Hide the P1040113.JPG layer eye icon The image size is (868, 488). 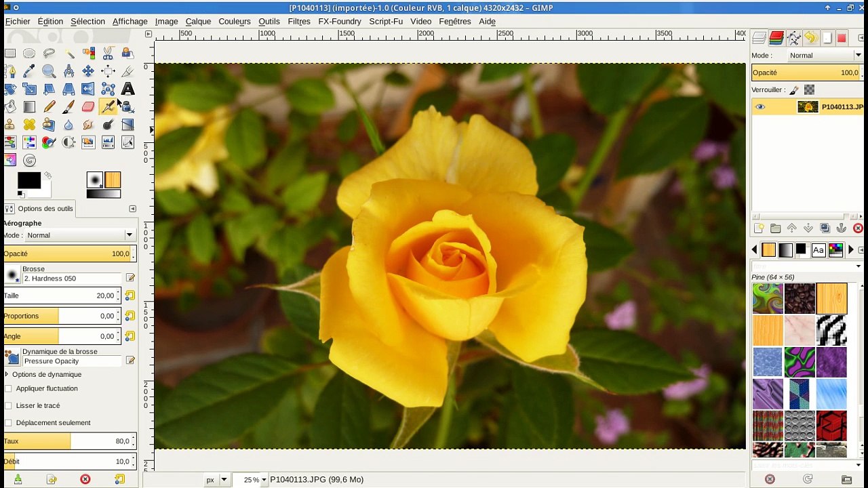760,107
